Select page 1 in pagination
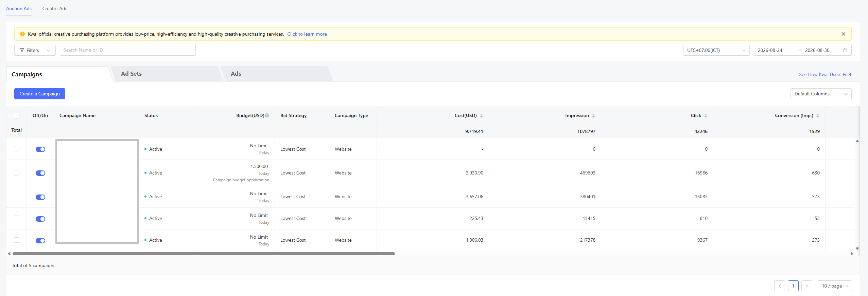Image resolution: width=868 pixels, height=296 pixels. 793,286
